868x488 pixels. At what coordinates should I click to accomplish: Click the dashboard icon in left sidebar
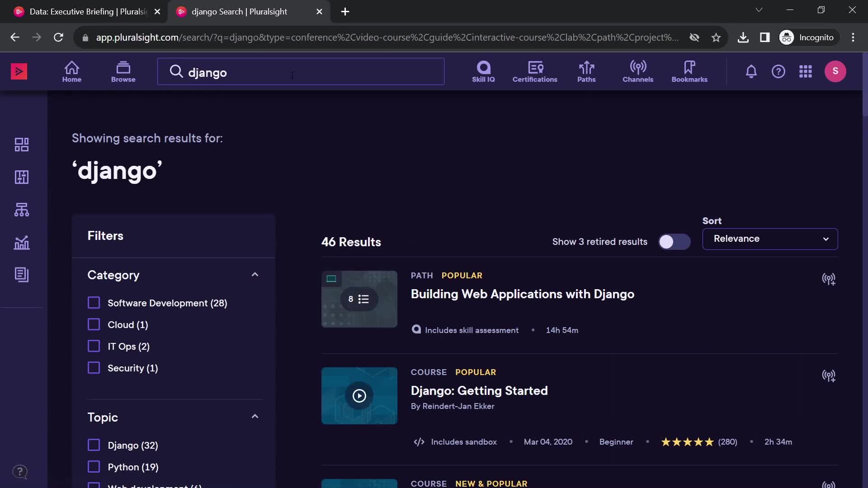tap(22, 145)
